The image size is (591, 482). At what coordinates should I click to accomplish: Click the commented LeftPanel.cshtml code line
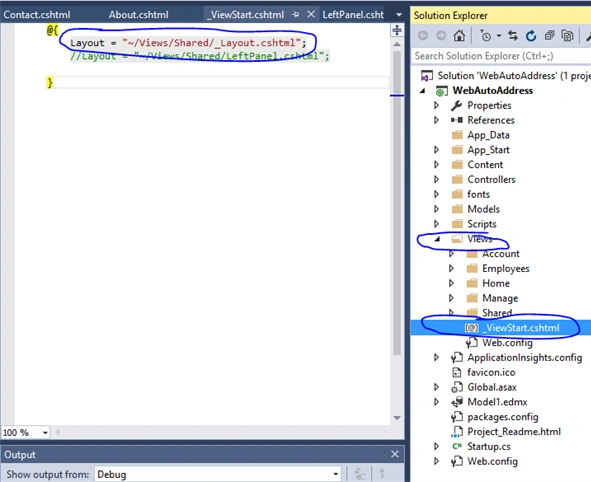point(200,56)
